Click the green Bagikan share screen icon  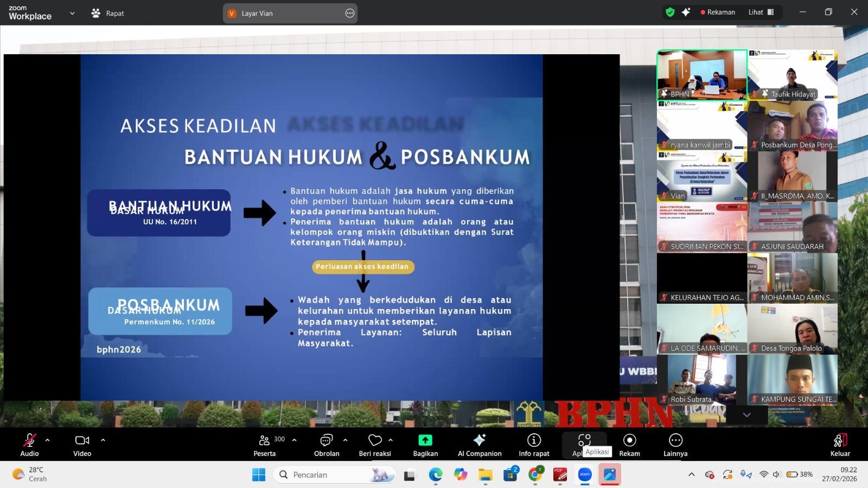[x=425, y=440]
